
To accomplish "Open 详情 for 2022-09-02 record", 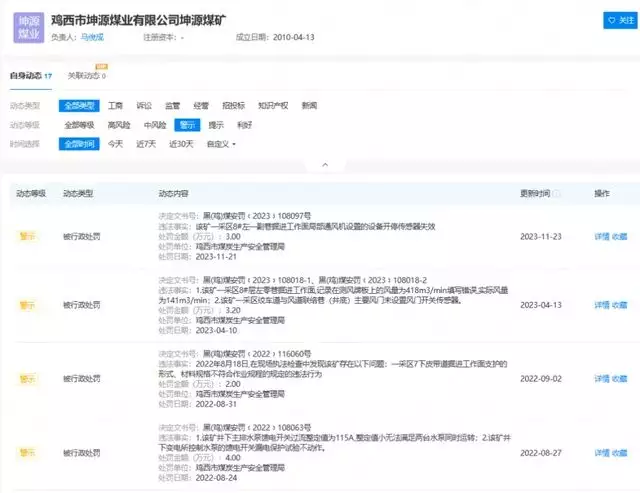I will click(x=602, y=379).
